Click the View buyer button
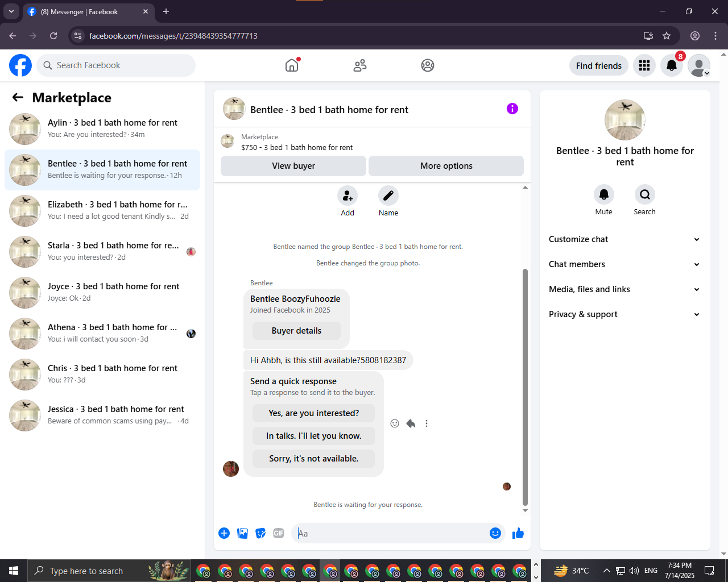 click(293, 166)
